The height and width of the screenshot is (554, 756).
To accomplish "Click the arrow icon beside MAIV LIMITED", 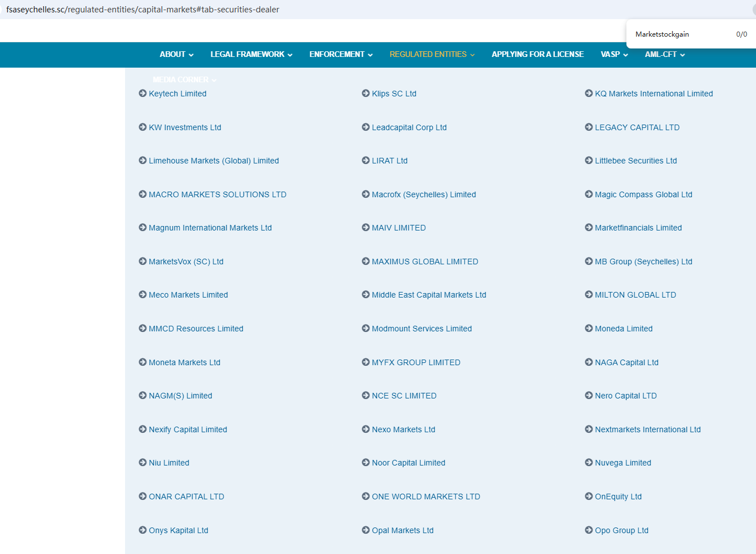I will [366, 228].
